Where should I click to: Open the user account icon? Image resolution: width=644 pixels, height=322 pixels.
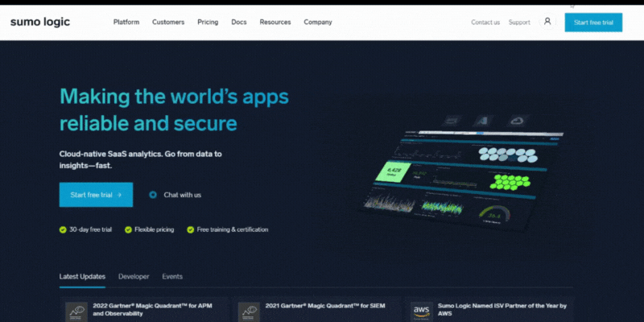(547, 22)
